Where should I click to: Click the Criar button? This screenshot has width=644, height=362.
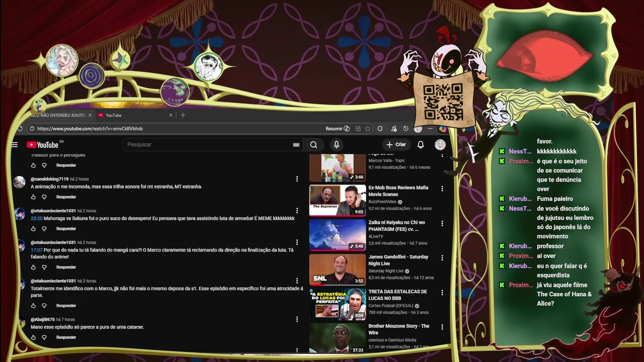click(x=396, y=145)
